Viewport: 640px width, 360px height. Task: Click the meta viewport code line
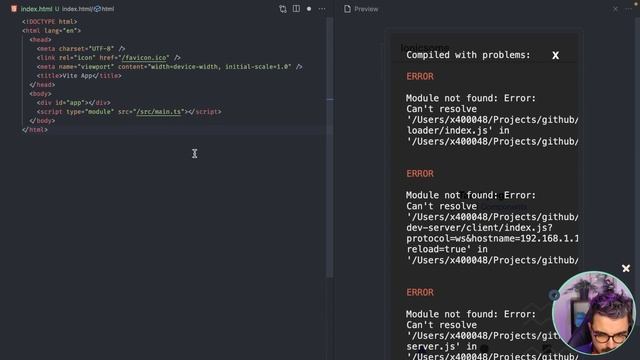point(169,67)
